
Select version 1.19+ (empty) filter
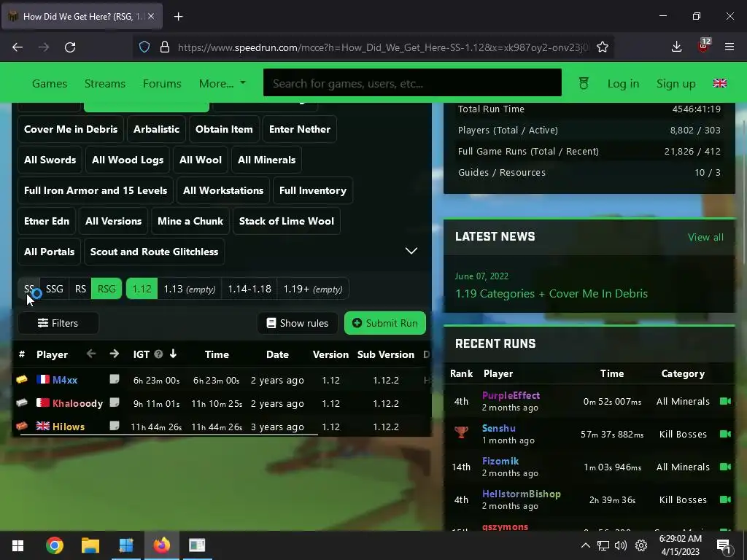(312, 289)
